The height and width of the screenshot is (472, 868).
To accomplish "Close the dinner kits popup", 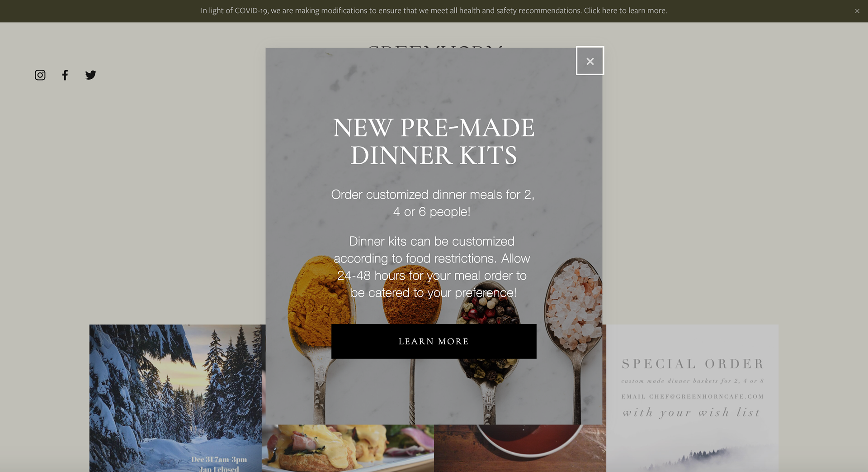I will (590, 61).
